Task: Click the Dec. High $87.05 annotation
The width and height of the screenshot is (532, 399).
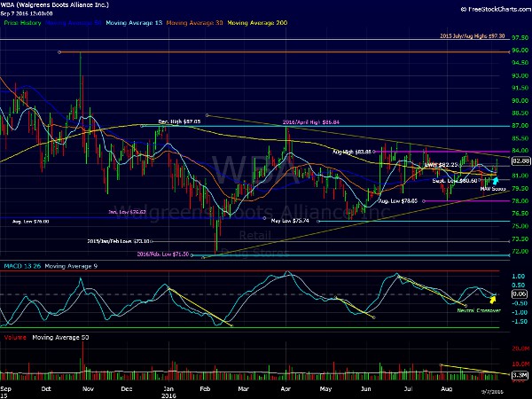Action: coord(179,121)
